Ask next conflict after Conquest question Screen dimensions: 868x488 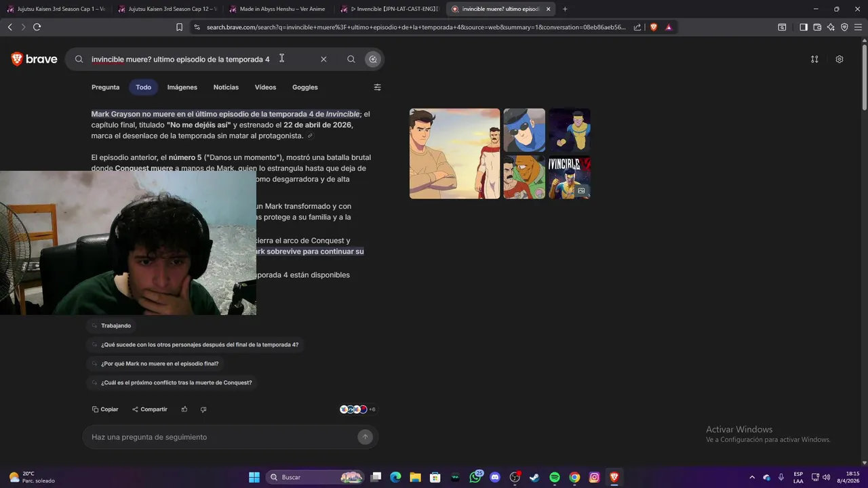coord(172,383)
